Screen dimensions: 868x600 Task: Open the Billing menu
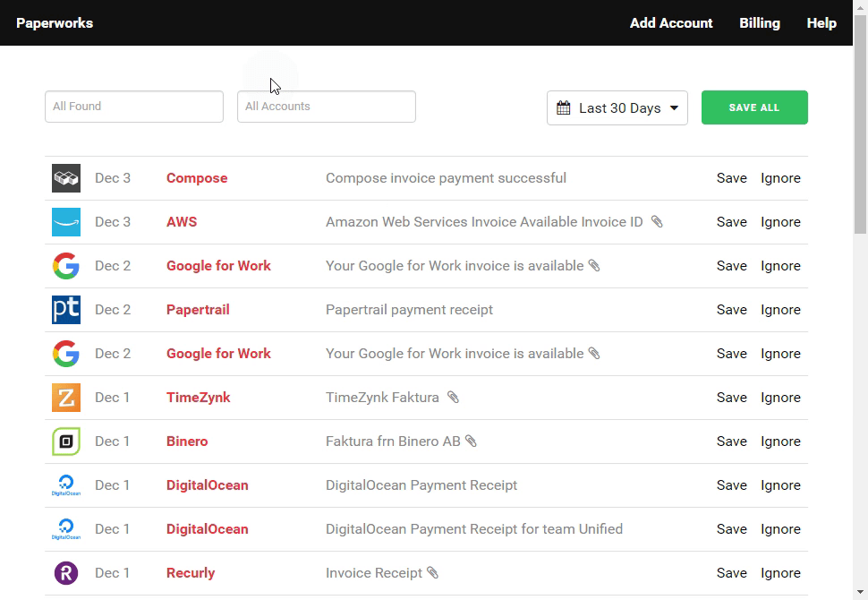pos(759,23)
